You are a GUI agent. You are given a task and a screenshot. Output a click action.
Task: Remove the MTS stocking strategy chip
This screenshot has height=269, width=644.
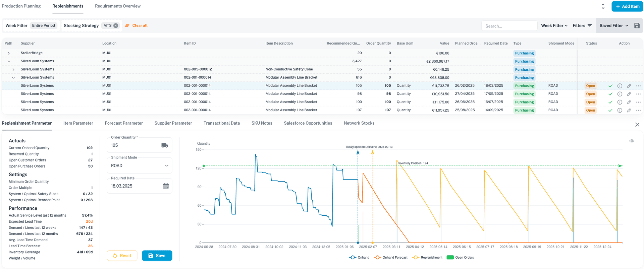click(x=116, y=26)
